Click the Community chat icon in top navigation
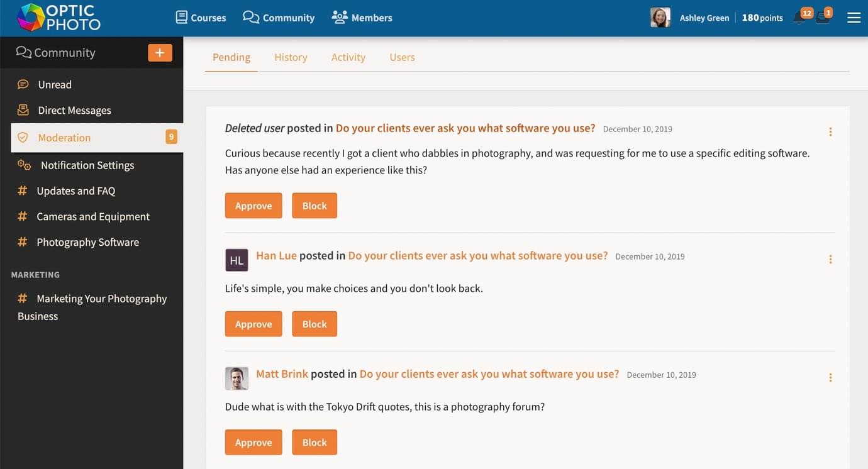The height and width of the screenshot is (469, 868). (x=251, y=17)
